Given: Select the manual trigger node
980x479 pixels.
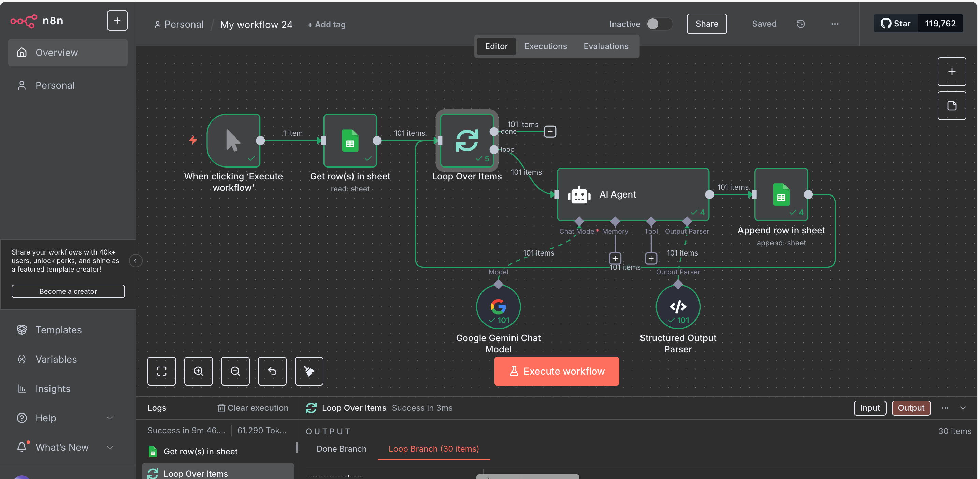Looking at the screenshot, I should click(x=233, y=140).
